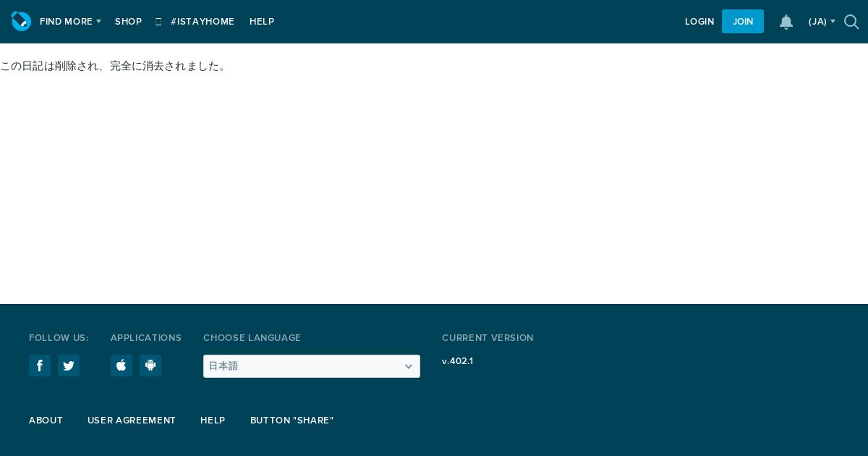This screenshot has height=456, width=868.
Task: Click the blue JOIN button
Action: [x=743, y=22]
